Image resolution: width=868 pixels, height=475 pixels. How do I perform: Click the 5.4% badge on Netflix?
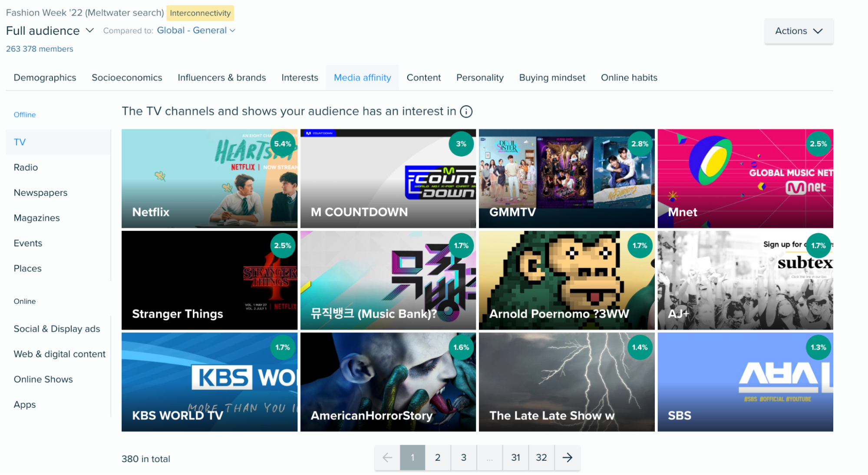tap(283, 144)
